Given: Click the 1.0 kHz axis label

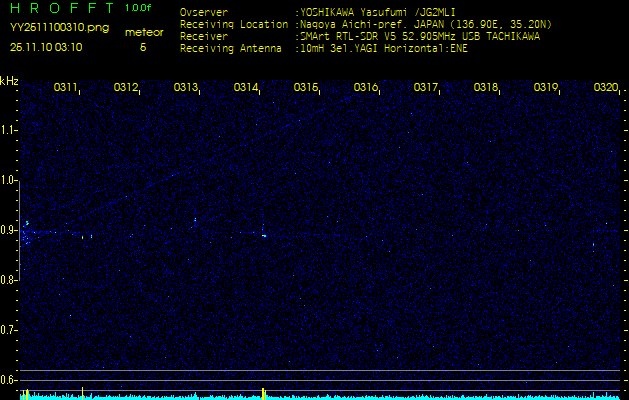Looking at the screenshot, I should coord(9,180).
